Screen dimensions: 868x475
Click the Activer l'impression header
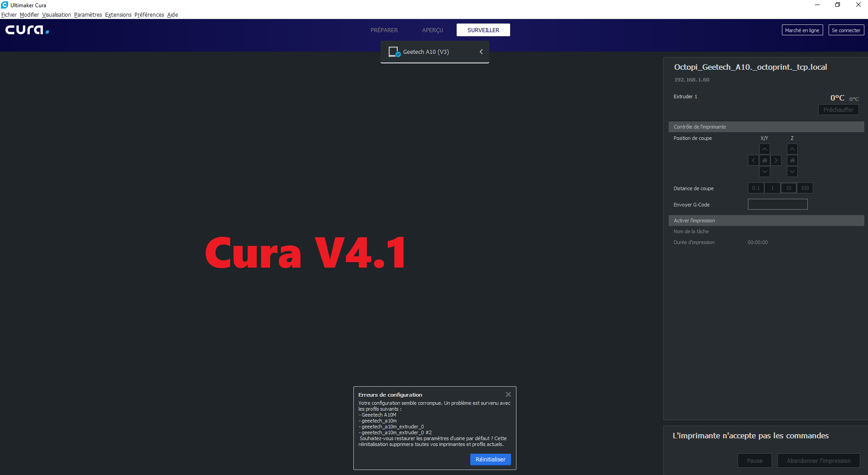[767, 221]
